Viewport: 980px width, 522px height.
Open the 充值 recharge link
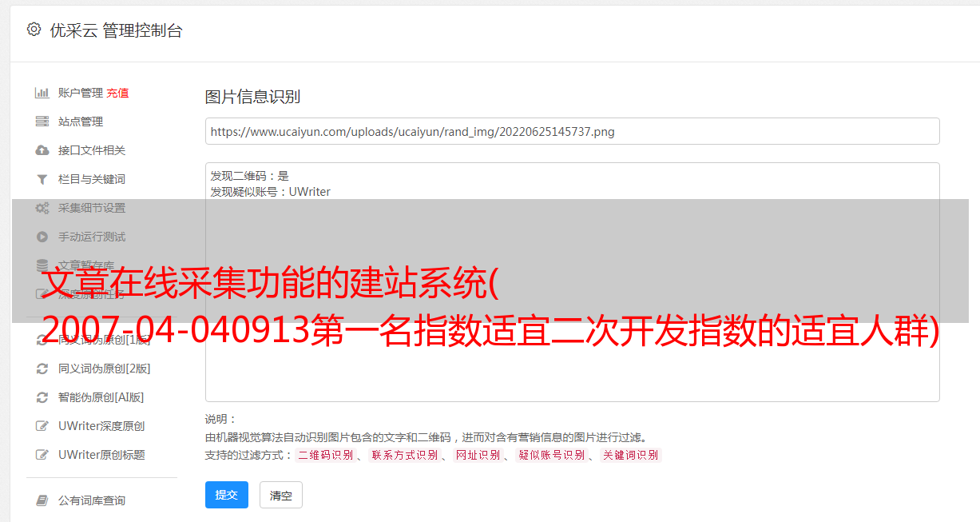click(x=117, y=93)
